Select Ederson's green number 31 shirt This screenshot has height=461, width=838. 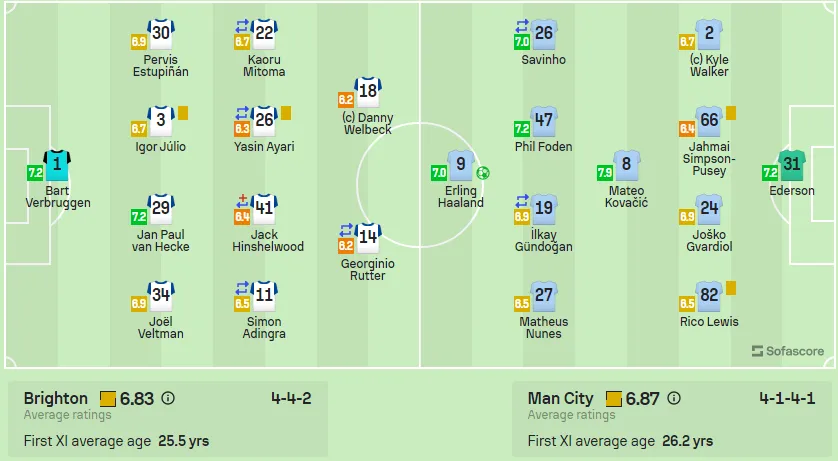coord(792,165)
